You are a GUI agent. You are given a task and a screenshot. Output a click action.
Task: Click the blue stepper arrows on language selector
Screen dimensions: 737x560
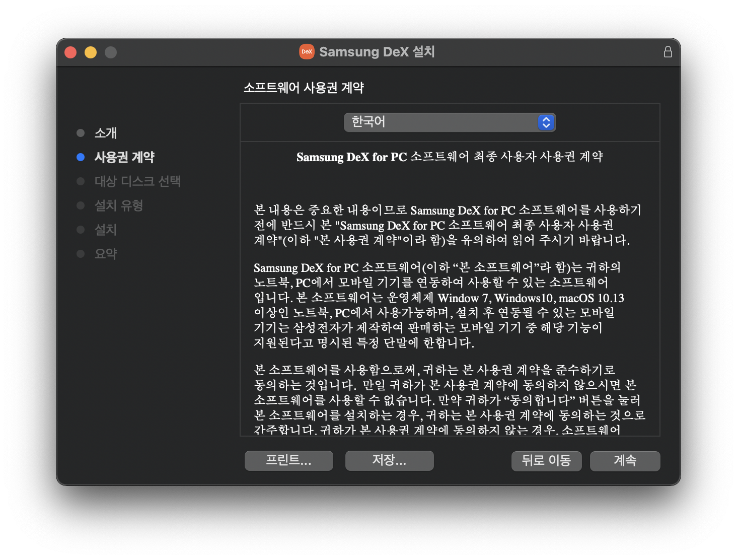pos(546,122)
